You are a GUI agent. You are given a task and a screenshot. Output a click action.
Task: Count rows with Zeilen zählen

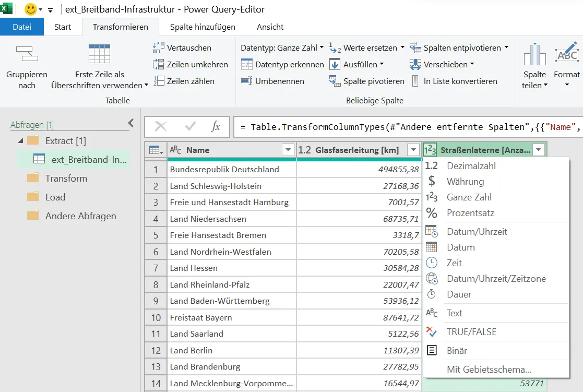point(184,81)
